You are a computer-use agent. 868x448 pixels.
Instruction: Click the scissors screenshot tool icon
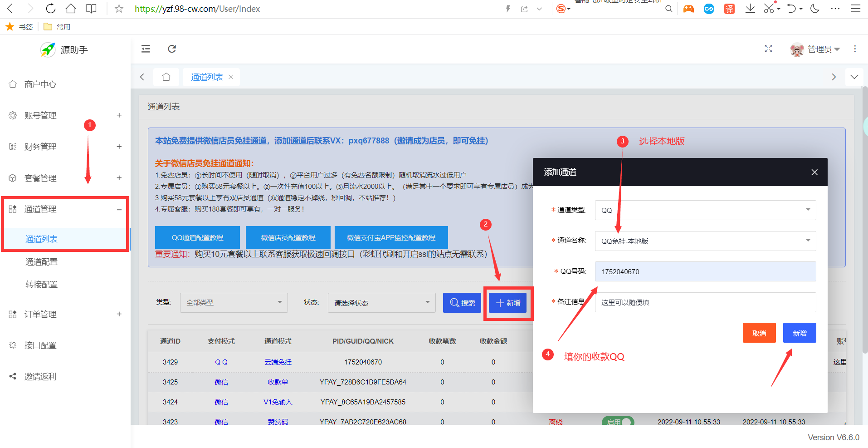click(769, 8)
